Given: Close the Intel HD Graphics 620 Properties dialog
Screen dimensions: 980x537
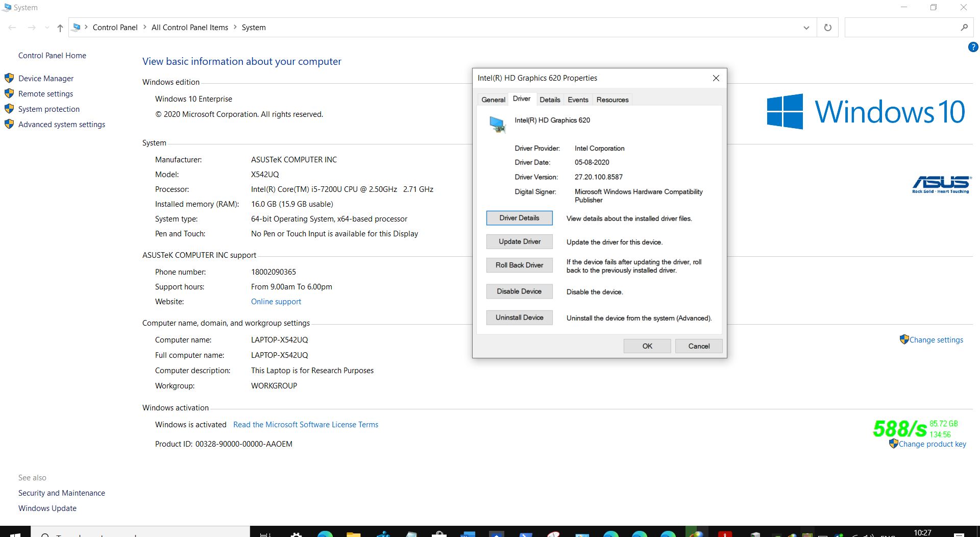Looking at the screenshot, I should (716, 78).
